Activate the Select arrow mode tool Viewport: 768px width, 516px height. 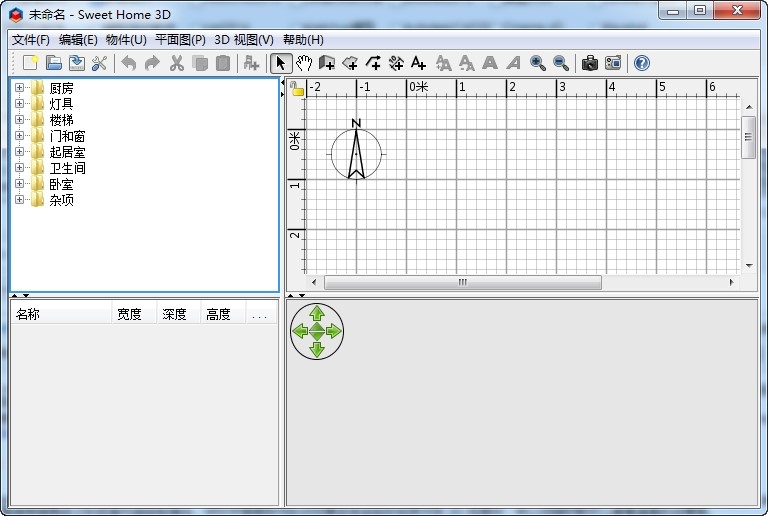(281, 63)
